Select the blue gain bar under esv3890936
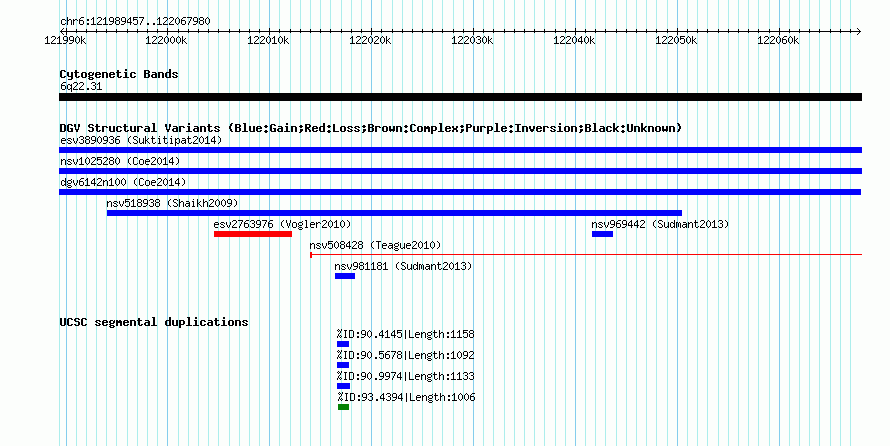The width and height of the screenshot is (890, 446). point(460,150)
